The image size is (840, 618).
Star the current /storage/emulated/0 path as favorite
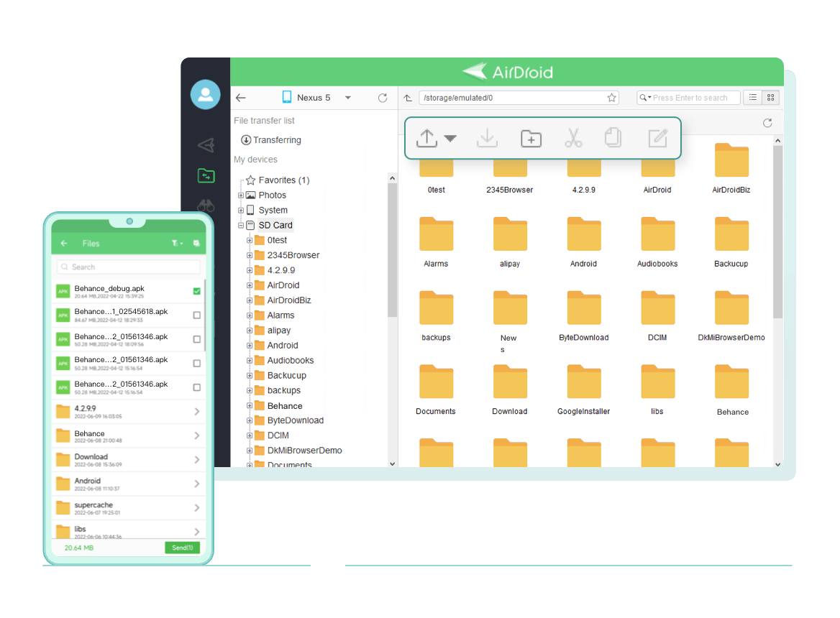tap(611, 98)
